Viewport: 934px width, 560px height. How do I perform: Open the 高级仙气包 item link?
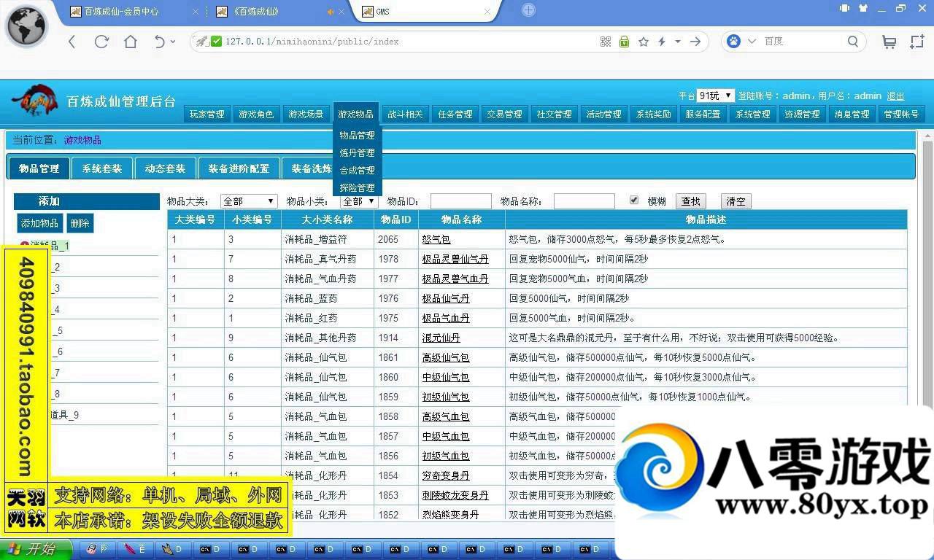pyautogui.click(x=446, y=357)
